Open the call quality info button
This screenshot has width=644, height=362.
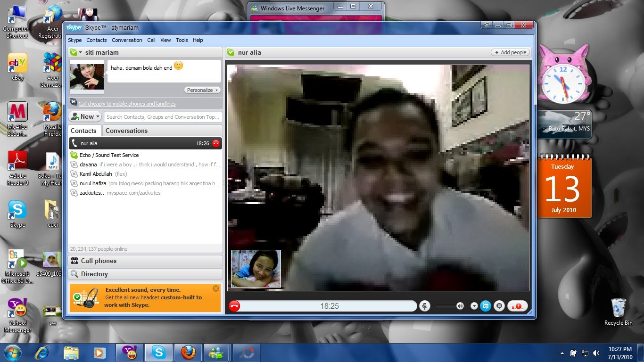pos(517,306)
